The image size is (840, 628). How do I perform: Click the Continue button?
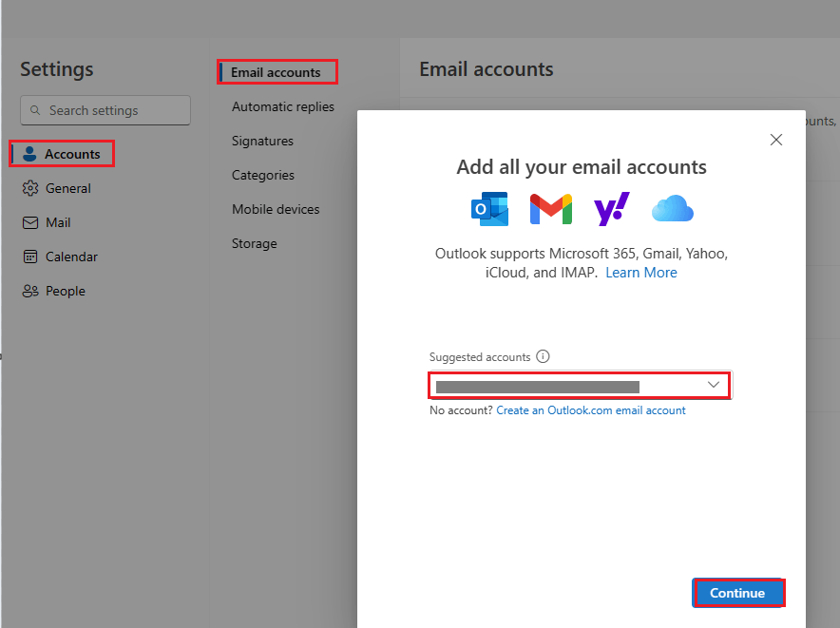coord(737,593)
